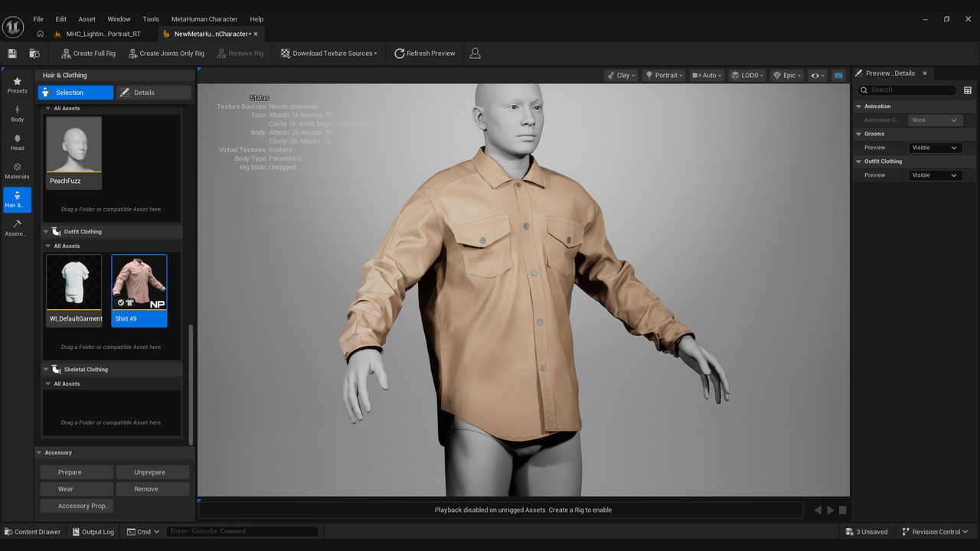Open the Grooms Preview Visible dropdown

click(936, 148)
